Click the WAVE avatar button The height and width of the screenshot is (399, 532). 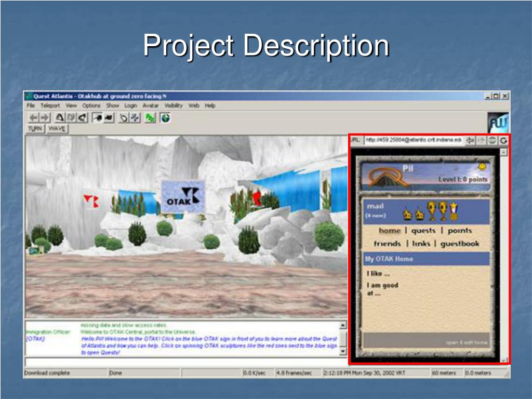[57, 129]
